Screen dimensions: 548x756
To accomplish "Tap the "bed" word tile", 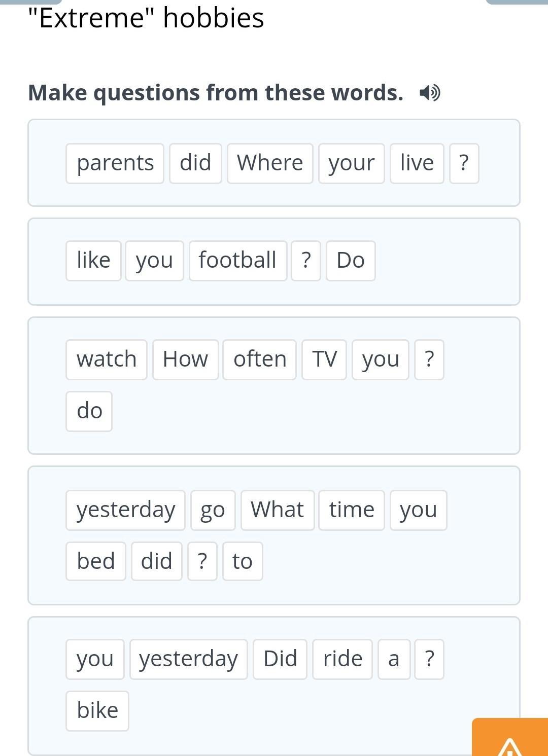I will point(96,561).
